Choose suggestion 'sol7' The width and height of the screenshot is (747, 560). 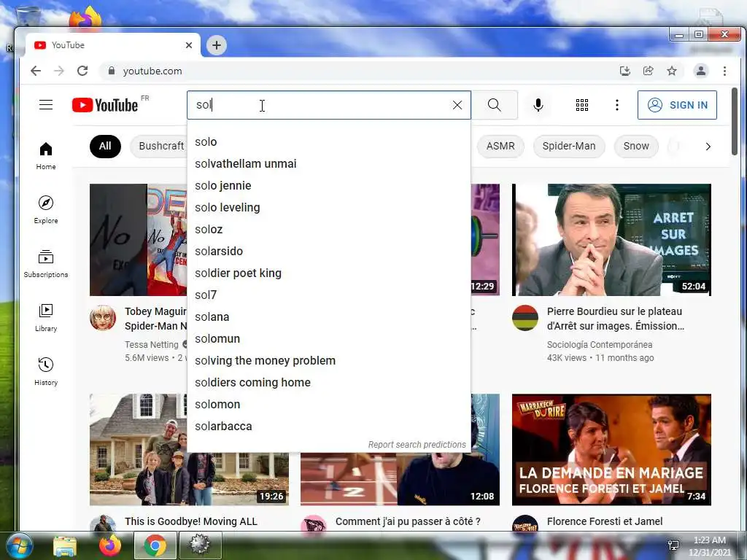point(329,295)
